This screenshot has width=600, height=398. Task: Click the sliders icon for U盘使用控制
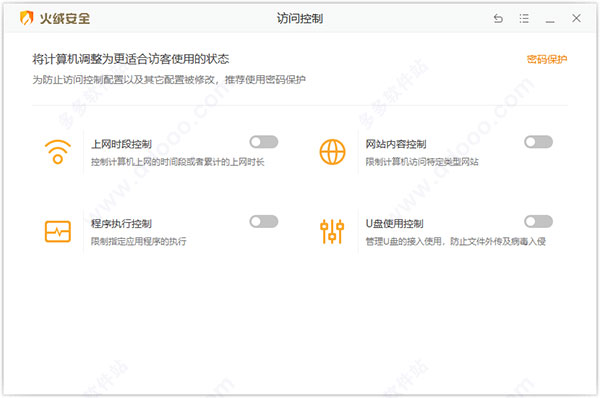pos(332,232)
